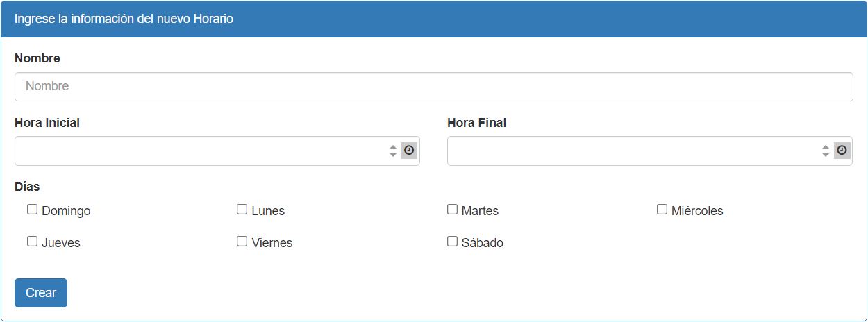Check the Domingo checkbox
The image size is (868, 322).
pos(32,210)
